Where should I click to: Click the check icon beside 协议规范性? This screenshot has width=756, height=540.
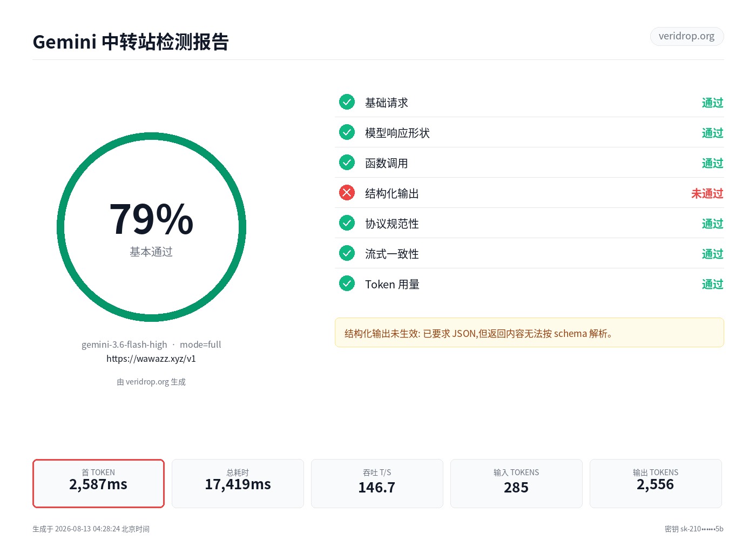pos(347,222)
